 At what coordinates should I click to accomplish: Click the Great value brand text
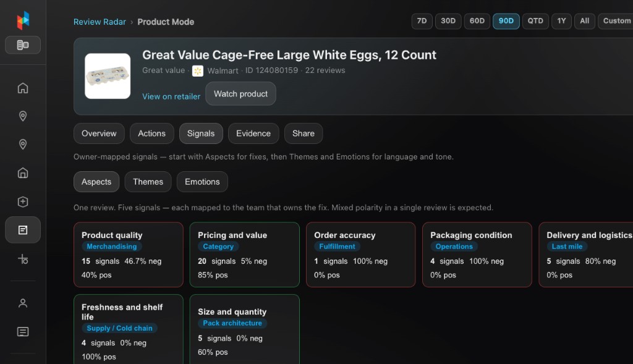[x=163, y=70]
